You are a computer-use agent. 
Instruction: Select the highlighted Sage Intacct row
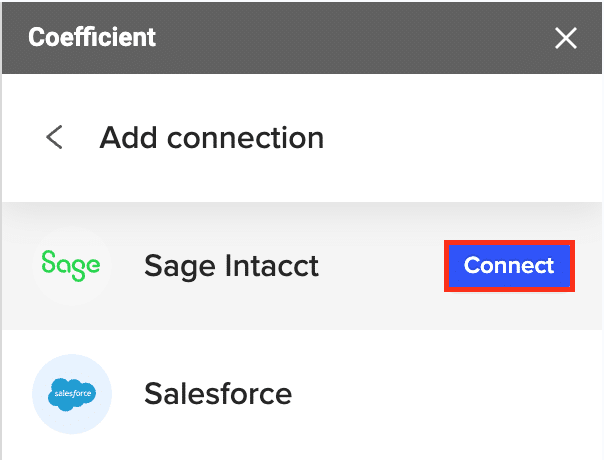click(380, 300)
